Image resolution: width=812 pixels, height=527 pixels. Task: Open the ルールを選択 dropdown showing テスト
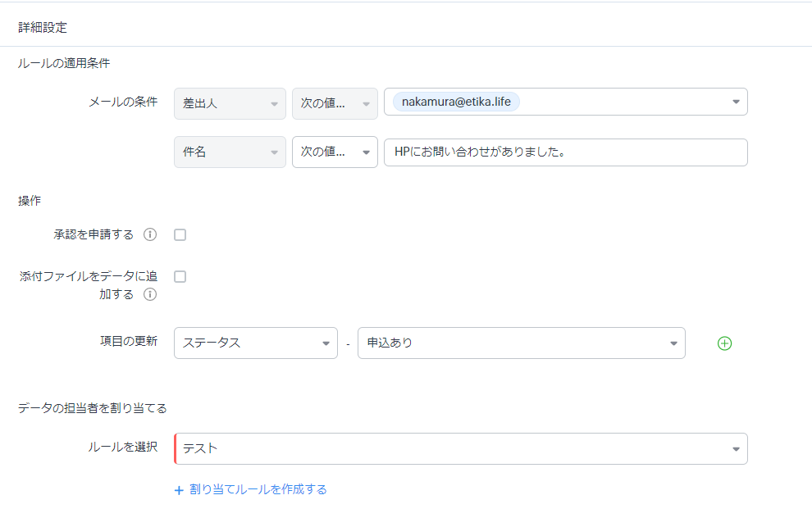461,449
